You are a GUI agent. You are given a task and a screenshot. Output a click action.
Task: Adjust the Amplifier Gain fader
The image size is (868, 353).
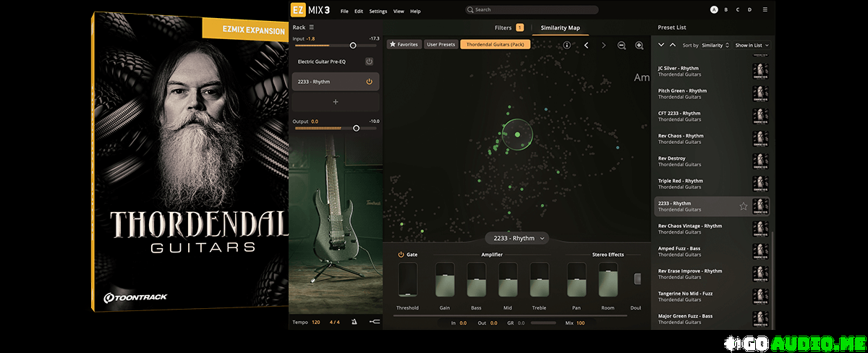[x=445, y=279]
